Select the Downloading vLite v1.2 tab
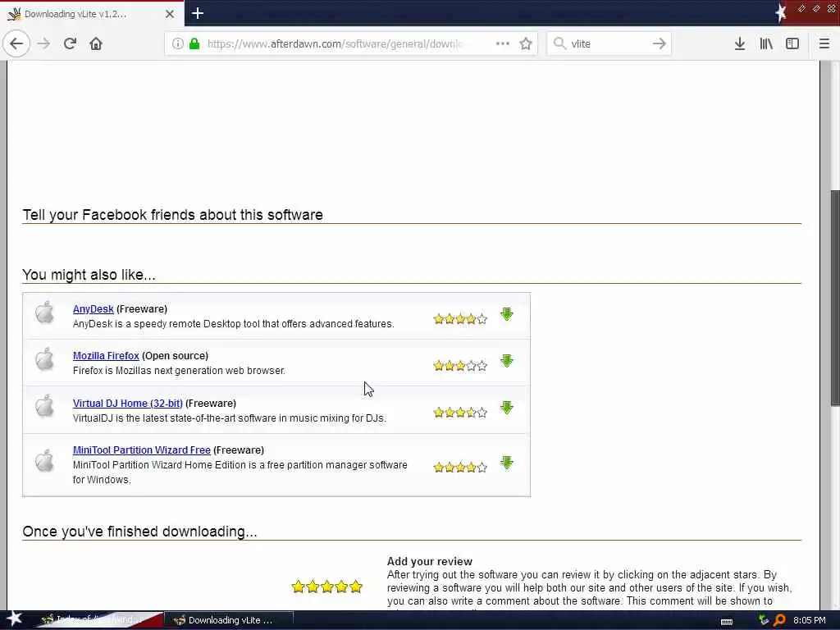 pyautogui.click(x=92, y=14)
